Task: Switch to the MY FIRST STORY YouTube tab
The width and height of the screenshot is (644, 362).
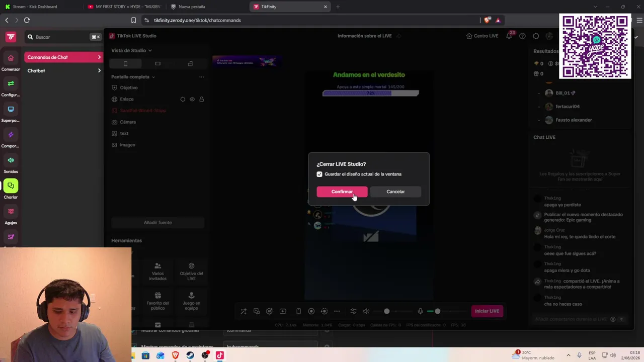Action: [124, 7]
